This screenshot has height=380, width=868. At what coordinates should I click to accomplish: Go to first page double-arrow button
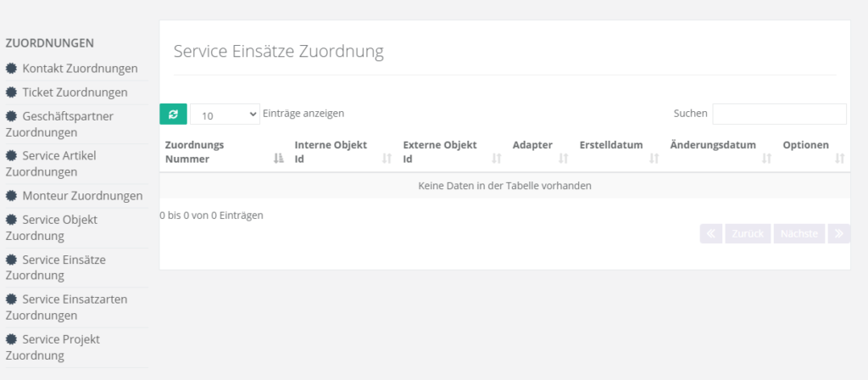711,234
